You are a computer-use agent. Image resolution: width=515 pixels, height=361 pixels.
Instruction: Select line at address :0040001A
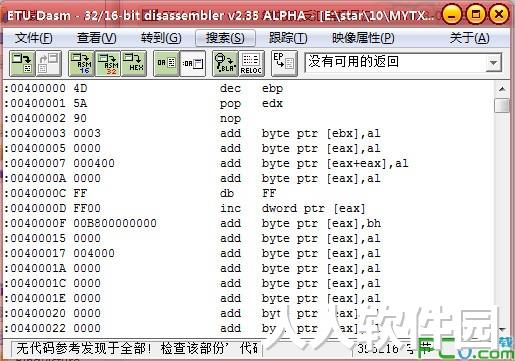[x=248, y=269]
